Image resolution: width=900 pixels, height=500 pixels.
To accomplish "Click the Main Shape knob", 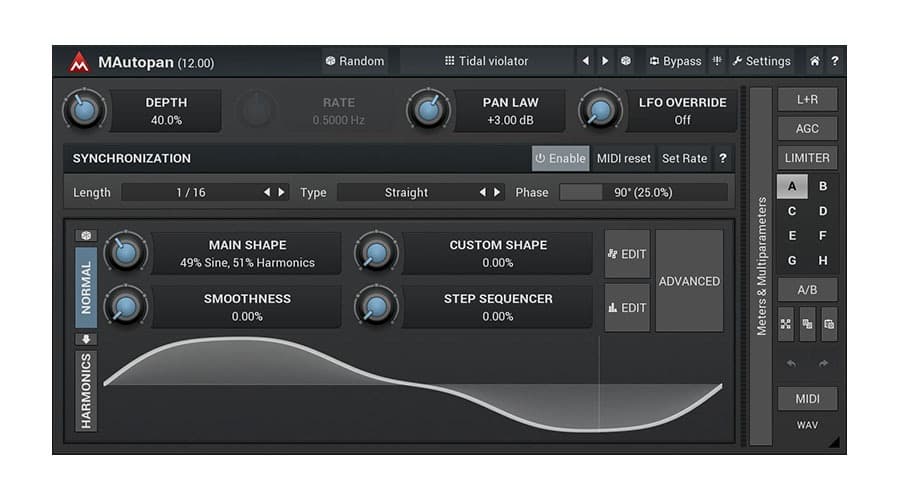I will 126,253.
